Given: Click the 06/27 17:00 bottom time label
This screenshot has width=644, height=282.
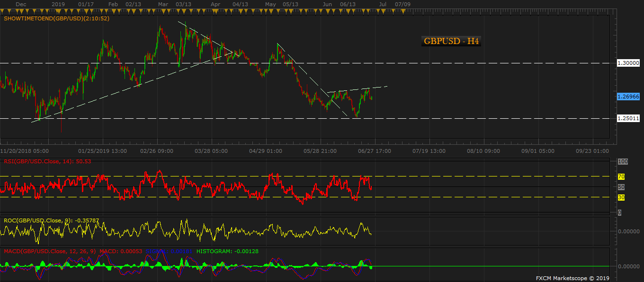Looking at the screenshot, I should [x=375, y=151].
